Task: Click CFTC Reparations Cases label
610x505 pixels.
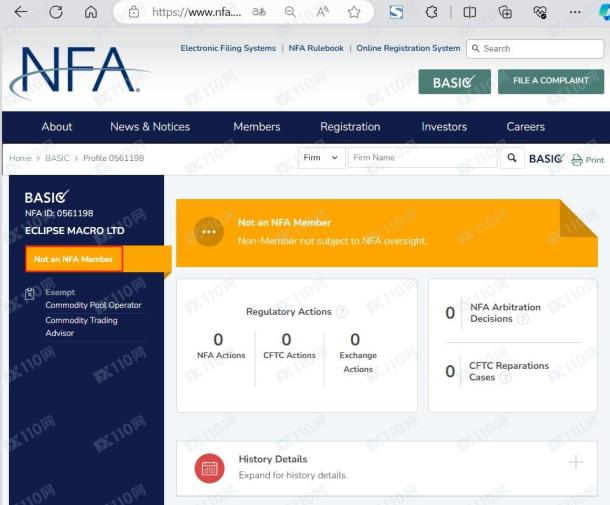Action: coord(509,372)
